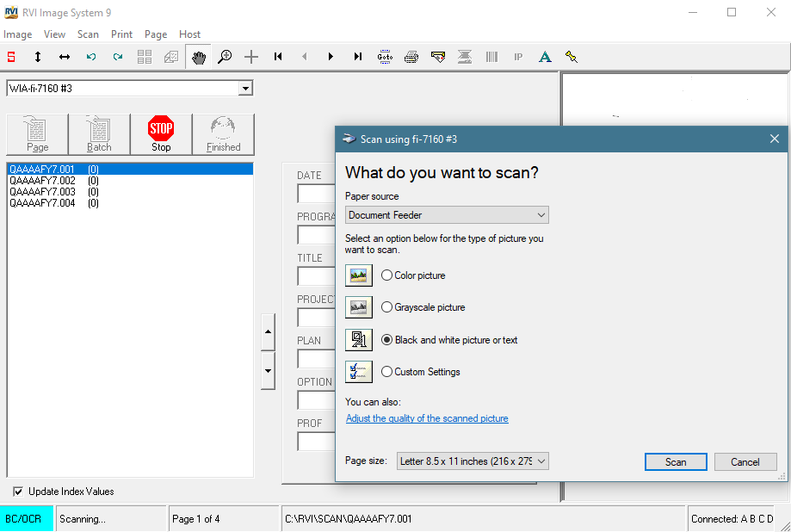Select file QAAAAFY7.003 in list
Viewport: 791px width, 532px height.
(x=130, y=192)
